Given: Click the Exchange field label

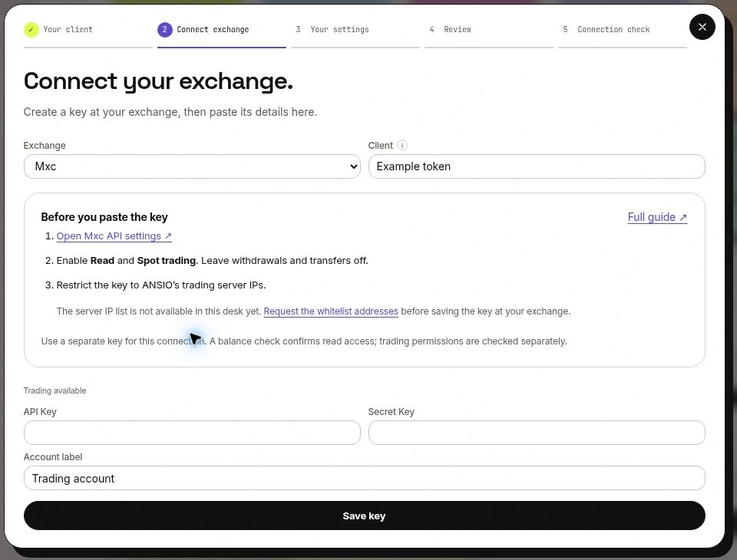Looking at the screenshot, I should (45, 145).
